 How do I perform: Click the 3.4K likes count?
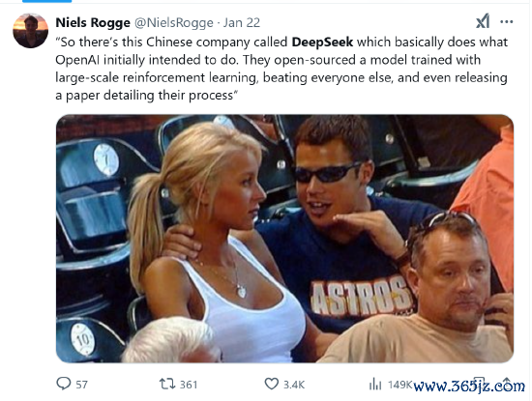[x=294, y=385]
